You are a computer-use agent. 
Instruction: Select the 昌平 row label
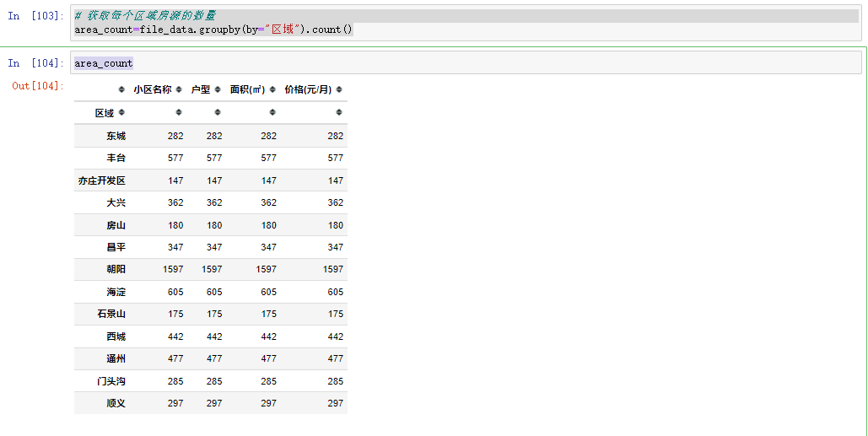click(x=116, y=247)
